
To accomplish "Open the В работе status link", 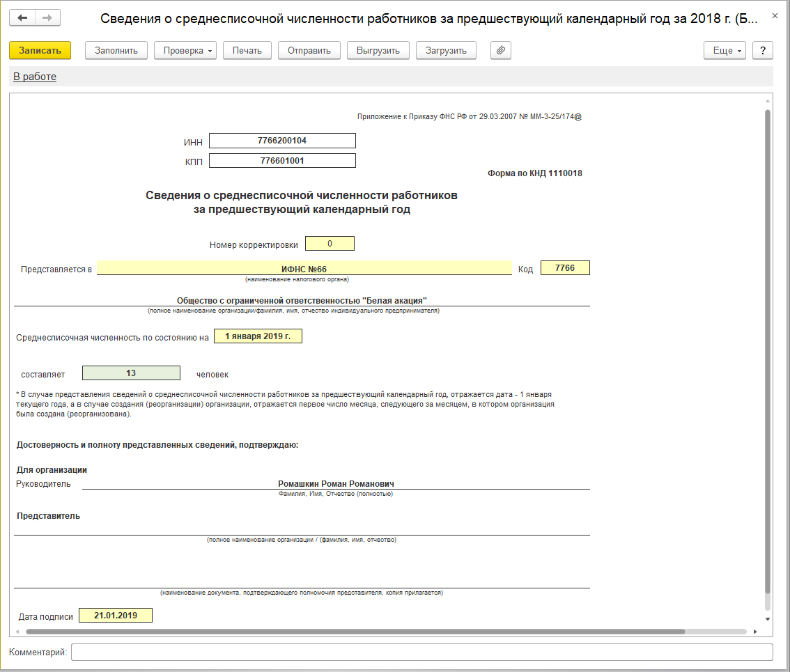I will pyautogui.click(x=35, y=77).
